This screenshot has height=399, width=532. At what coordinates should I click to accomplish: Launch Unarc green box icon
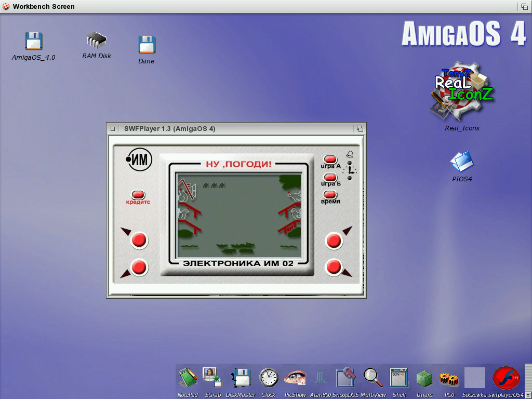pyautogui.click(x=424, y=379)
